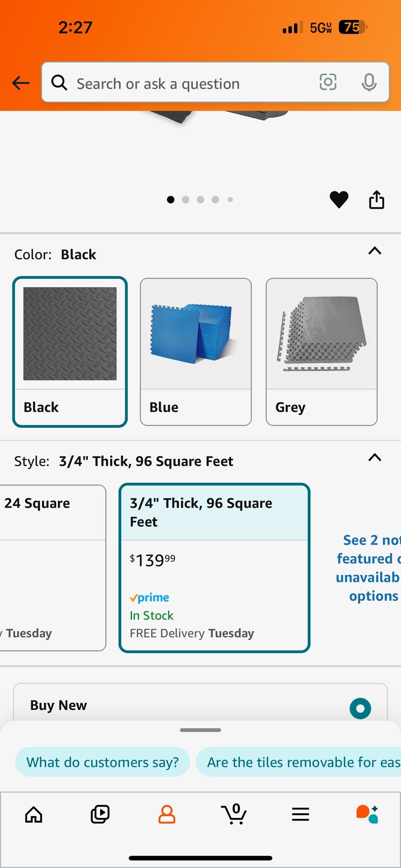Open the hamburger menu tab
Image resolution: width=401 pixels, height=868 pixels.
pyautogui.click(x=301, y=814)
